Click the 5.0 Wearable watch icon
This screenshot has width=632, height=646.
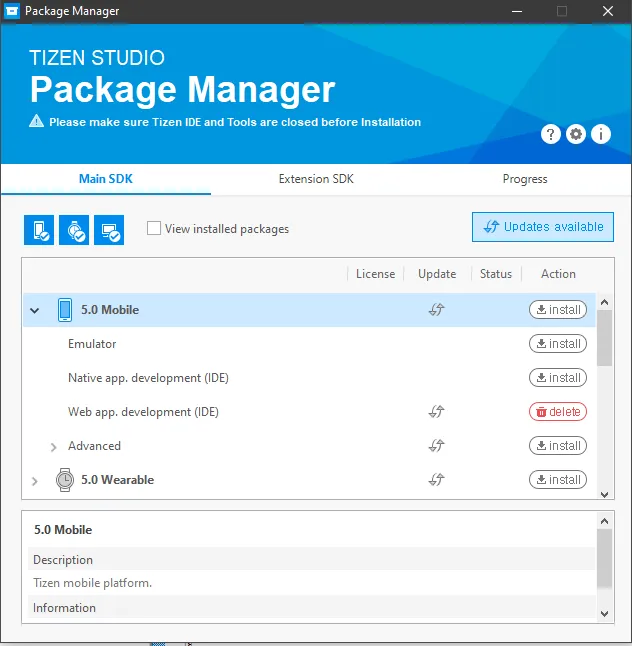coord(65,480)
